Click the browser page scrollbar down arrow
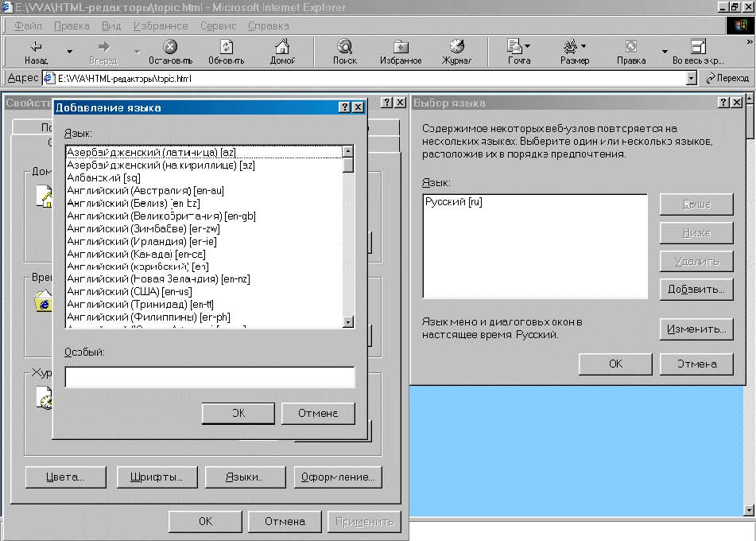Viewport: 756px width, 541px height. pos(749,510)
